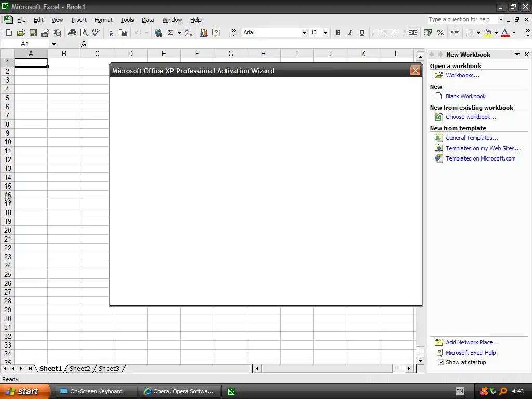This screenshot has width=532, height=399.
Task: Toggle Italic formatting
Action: [350, 33]
